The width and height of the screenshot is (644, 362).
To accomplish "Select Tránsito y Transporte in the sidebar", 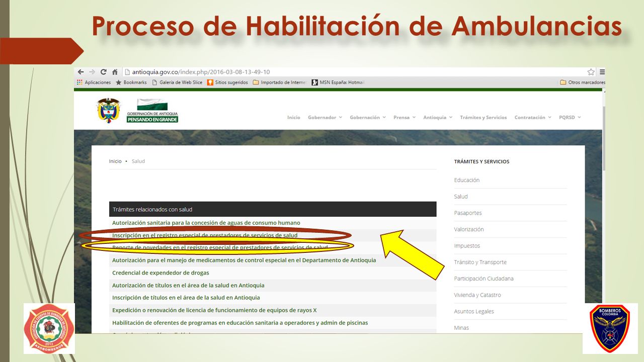I will [480, 262].
